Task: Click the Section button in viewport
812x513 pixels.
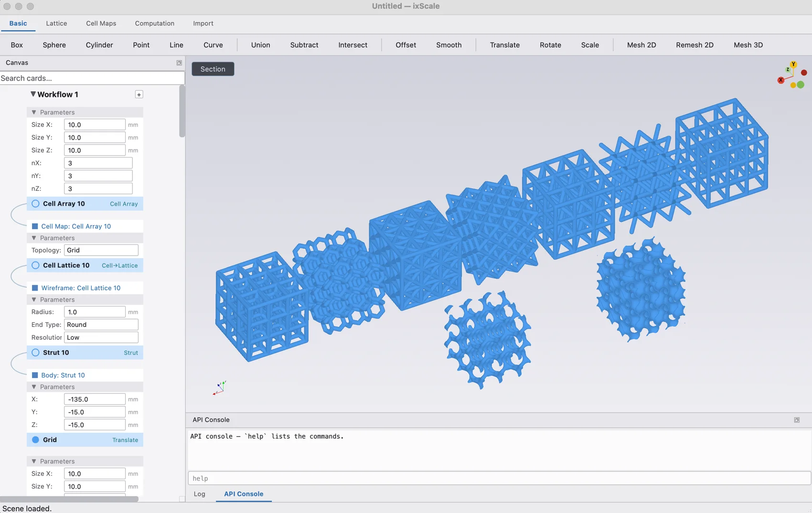Action: pyautogui.click(x=213, y=69)
